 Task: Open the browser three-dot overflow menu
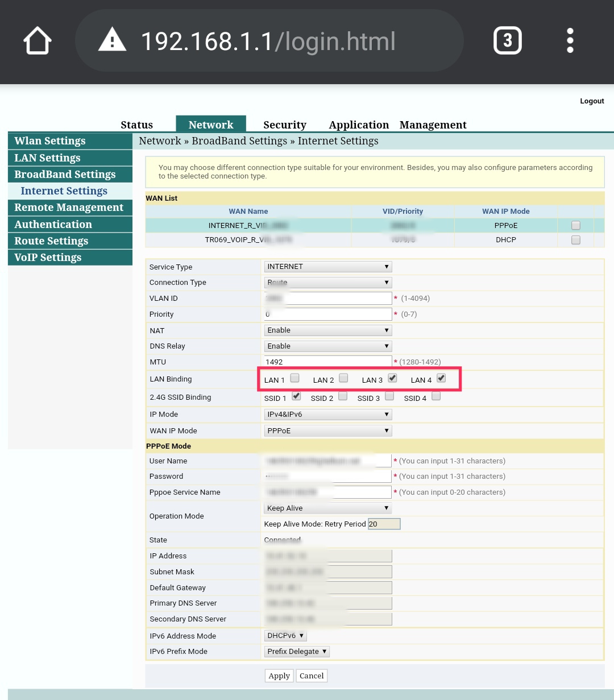coord(569,40)
